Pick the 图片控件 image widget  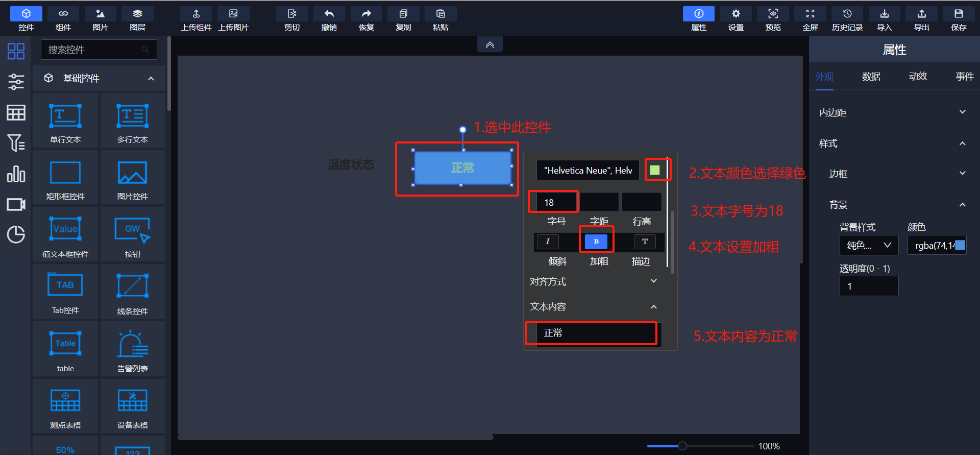point(133,178)
